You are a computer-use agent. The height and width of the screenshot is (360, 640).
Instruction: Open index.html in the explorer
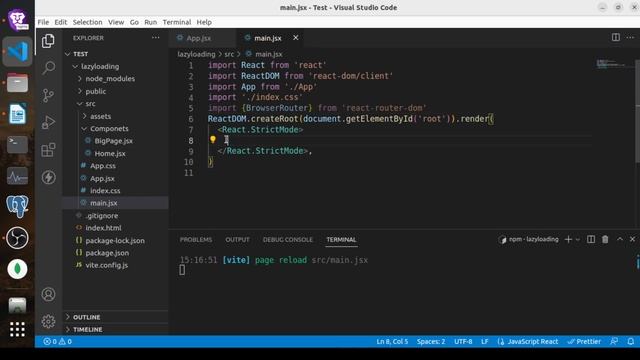[x=103, y=228]
